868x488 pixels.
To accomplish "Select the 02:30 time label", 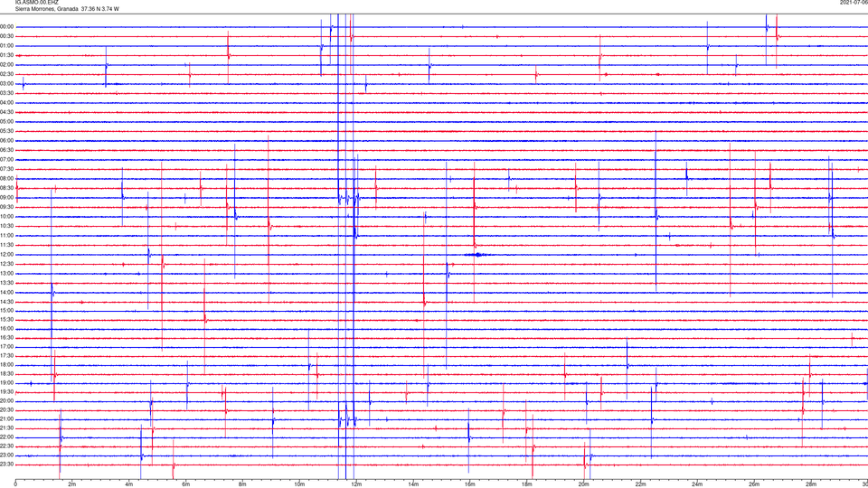I will click(x=7, y=74).
